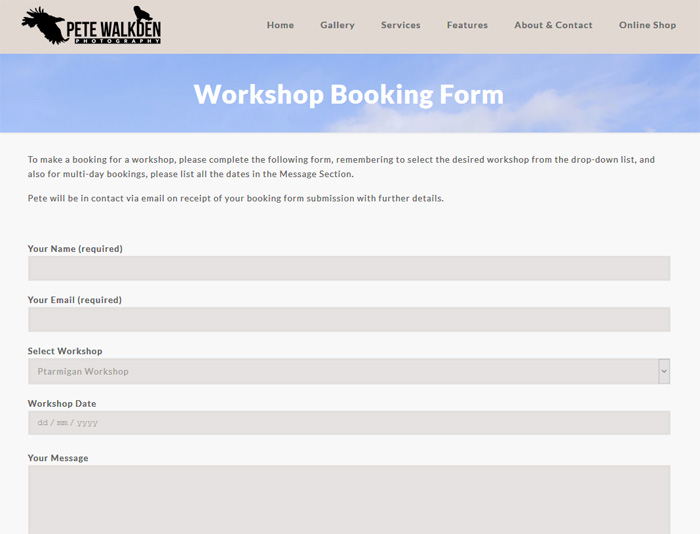
Task: Click the sentence 'Pete will be in contact'
Action: (x=236, y=198)
